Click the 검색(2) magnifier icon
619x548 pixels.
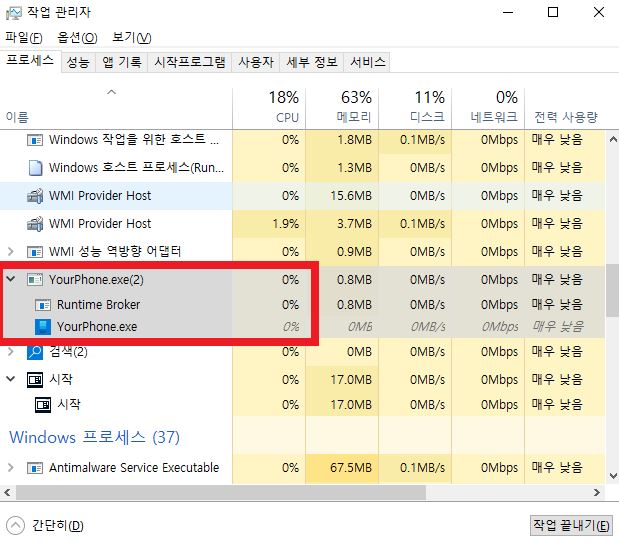pos(35,352)
